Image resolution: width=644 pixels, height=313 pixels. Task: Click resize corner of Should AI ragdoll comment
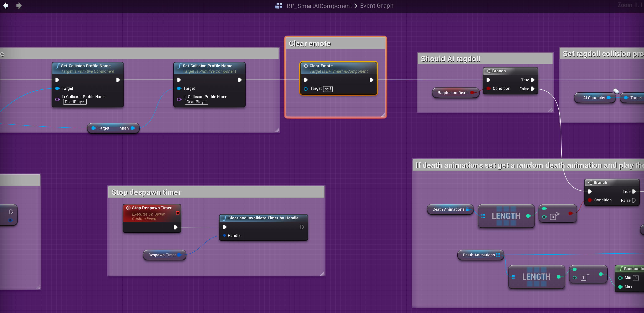click(x=551, y=110)
